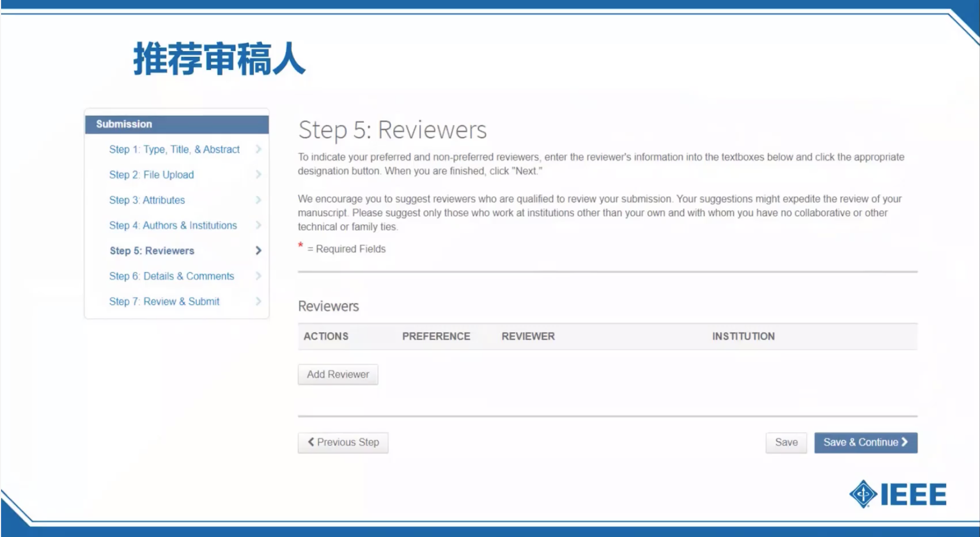Click the PREFERENCE column header

point(436,337)
